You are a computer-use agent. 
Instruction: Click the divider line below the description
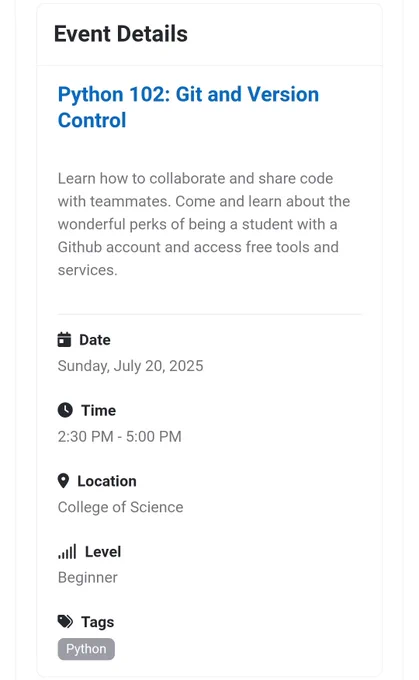210,314
